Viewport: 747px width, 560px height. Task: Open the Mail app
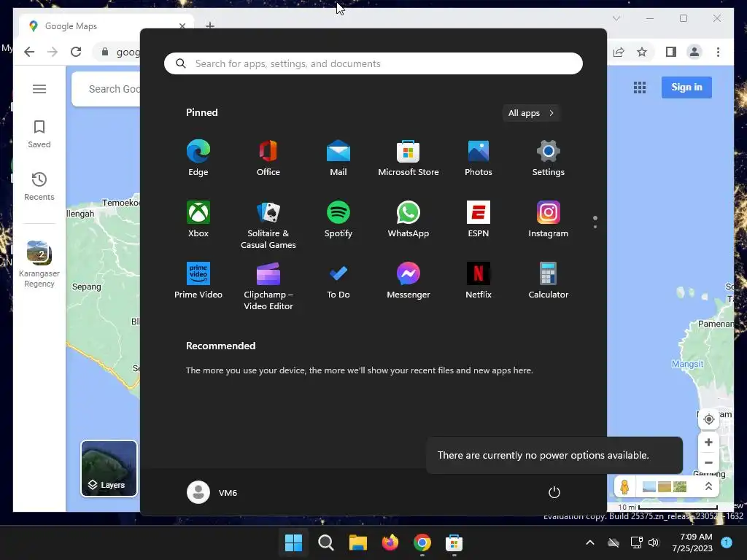[338, 158]
